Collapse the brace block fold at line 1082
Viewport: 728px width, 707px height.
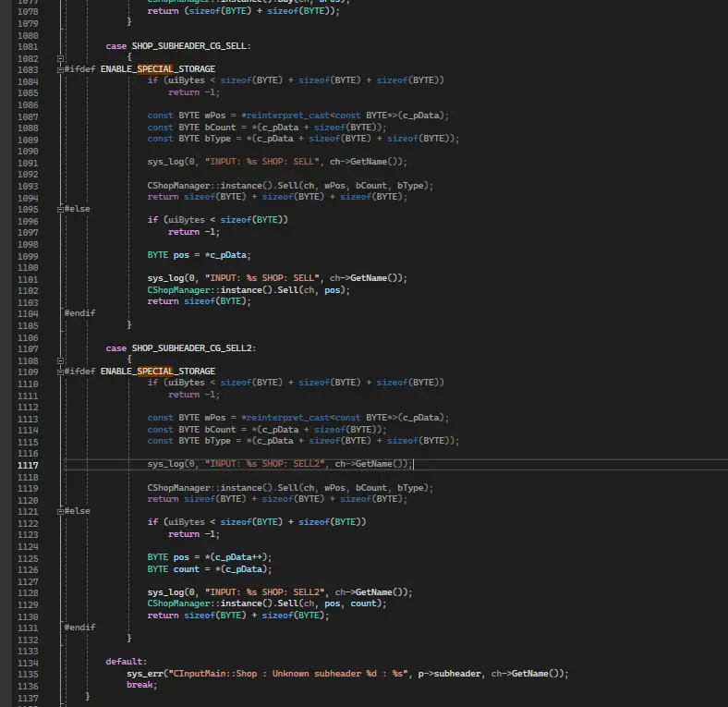click(60, 58)
